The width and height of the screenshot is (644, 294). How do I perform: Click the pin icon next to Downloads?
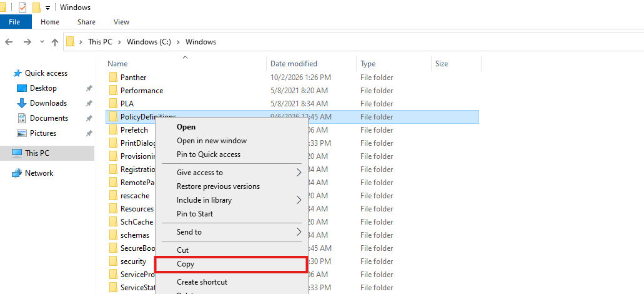[x=89, y=103]
